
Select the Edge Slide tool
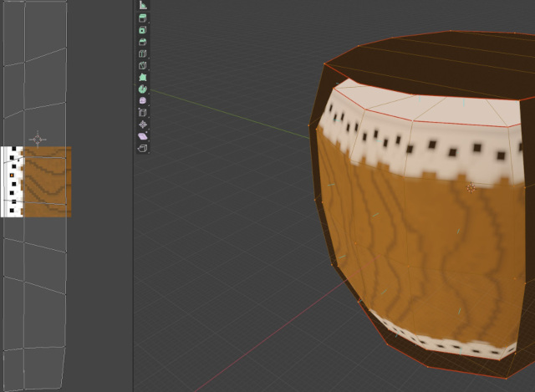pyautogui.click(x=143, y=113)
